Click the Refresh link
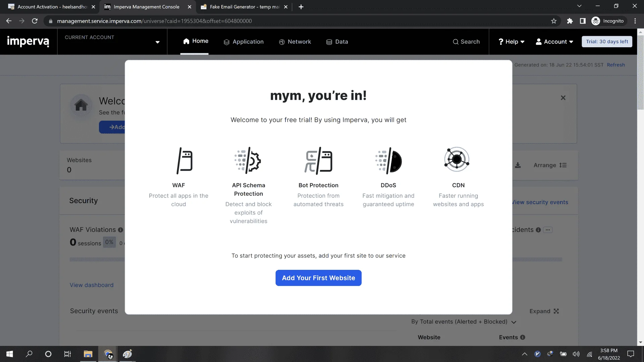Viewport: 644px width, 362px height. coord(616,65)
